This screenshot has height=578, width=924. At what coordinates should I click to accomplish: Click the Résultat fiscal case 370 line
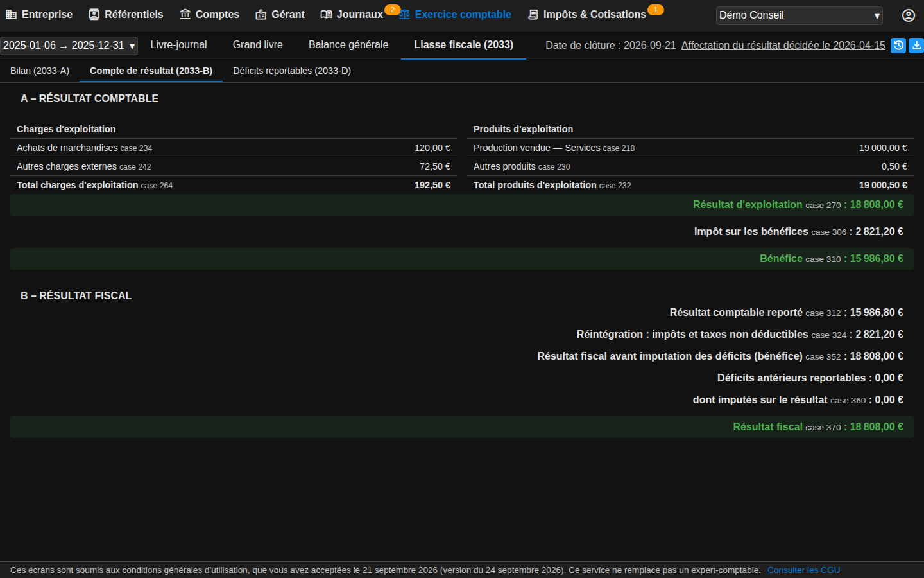[462, 427]
